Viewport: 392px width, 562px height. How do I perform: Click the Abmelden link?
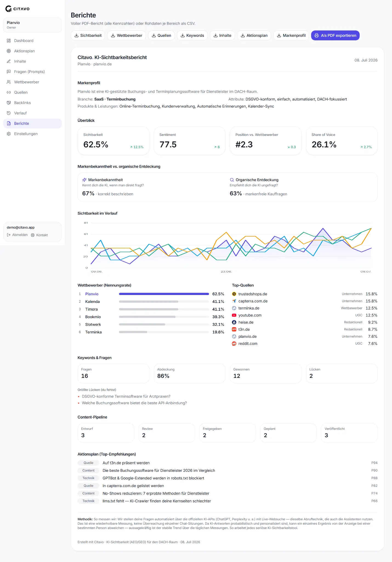coord(17,235)
